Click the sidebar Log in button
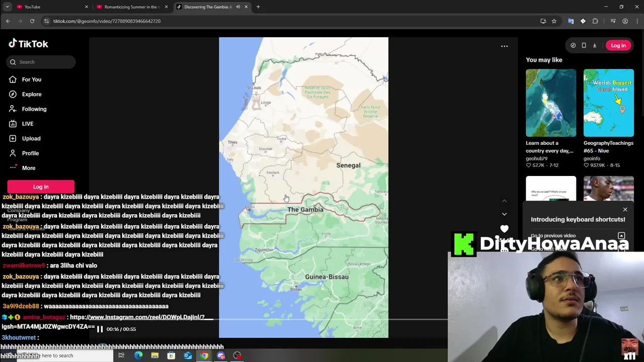 click(41, 187)
